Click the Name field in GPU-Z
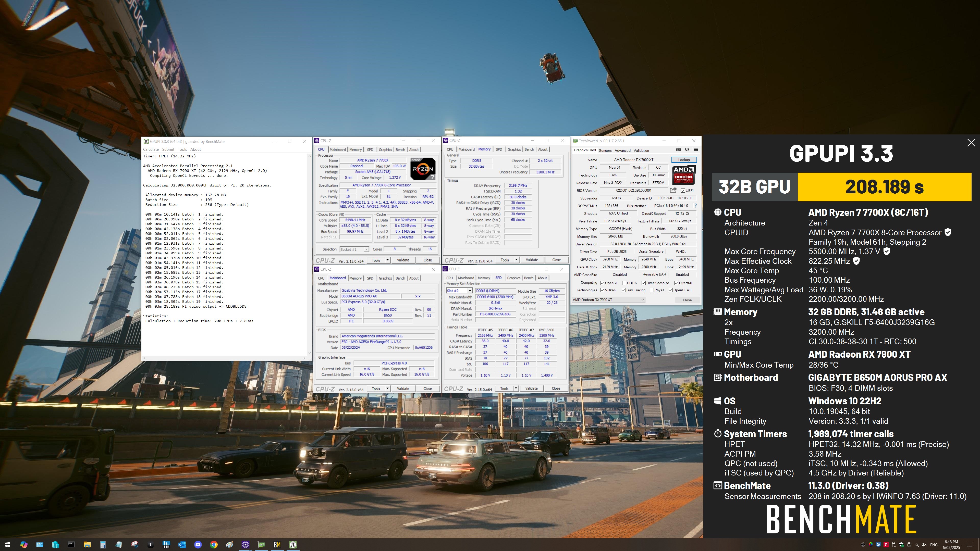Screen dimensions: 980x551 pyautogui.click(x=633, y=160)
